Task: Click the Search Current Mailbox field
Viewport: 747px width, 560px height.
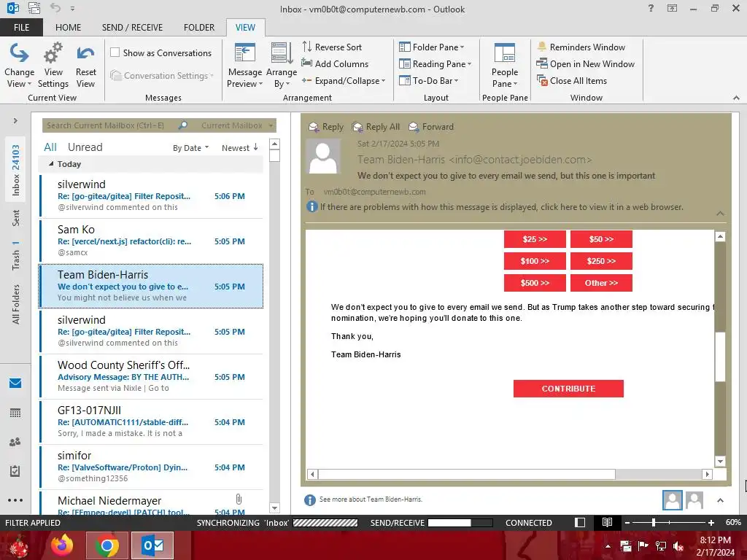Action: [109, 125]
